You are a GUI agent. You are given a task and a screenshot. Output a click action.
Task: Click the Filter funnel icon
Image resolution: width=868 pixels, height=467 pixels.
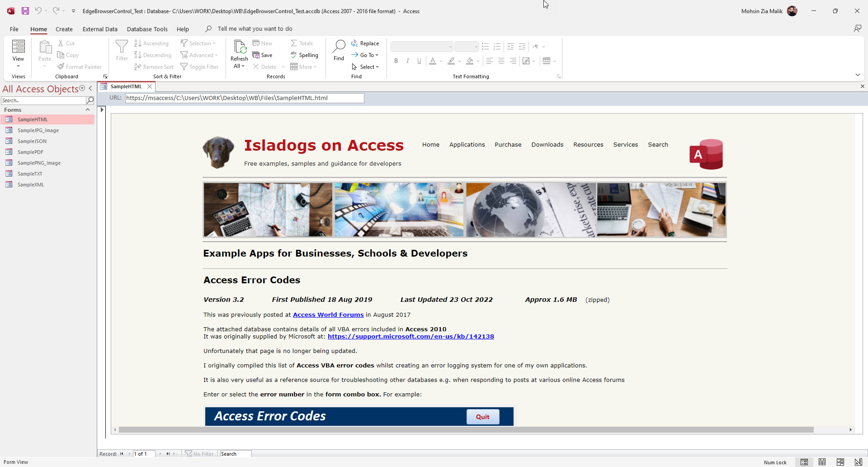pyautogui.click(x=122, y=50)
